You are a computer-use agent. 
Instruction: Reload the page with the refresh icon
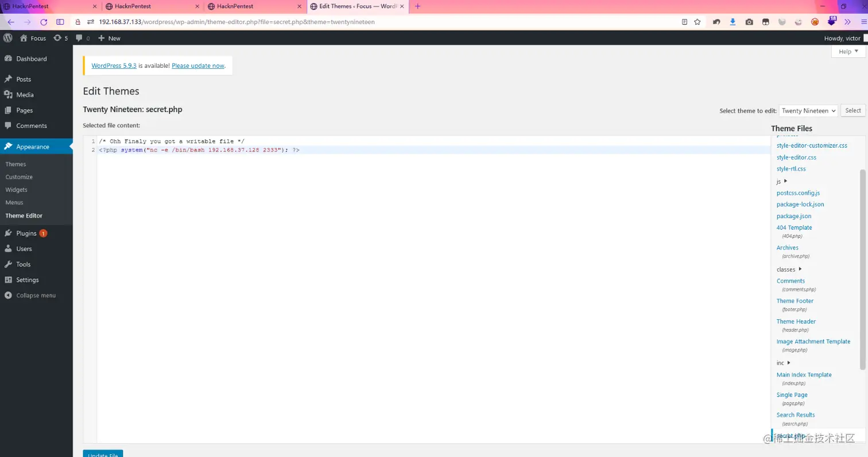click(44, 22)
